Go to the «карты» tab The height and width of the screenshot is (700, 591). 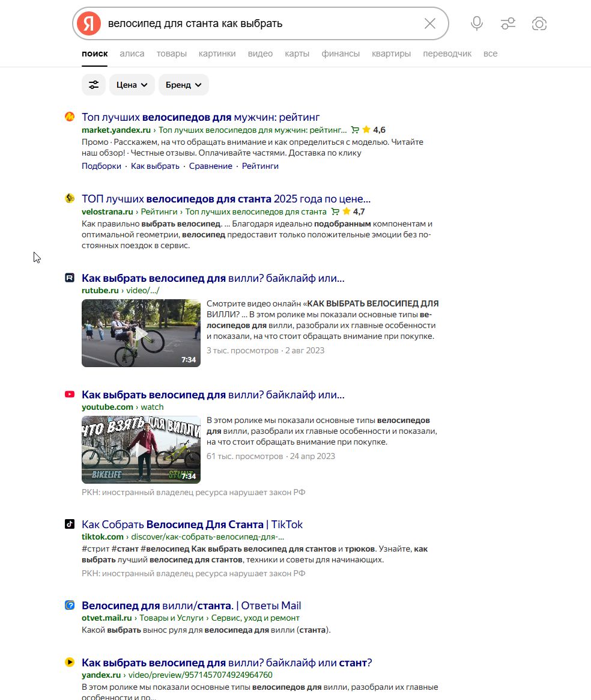[x=297, y=53]
